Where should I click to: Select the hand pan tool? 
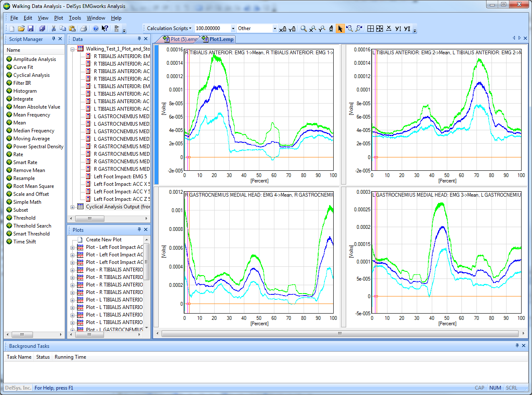(x=331, y=28)
